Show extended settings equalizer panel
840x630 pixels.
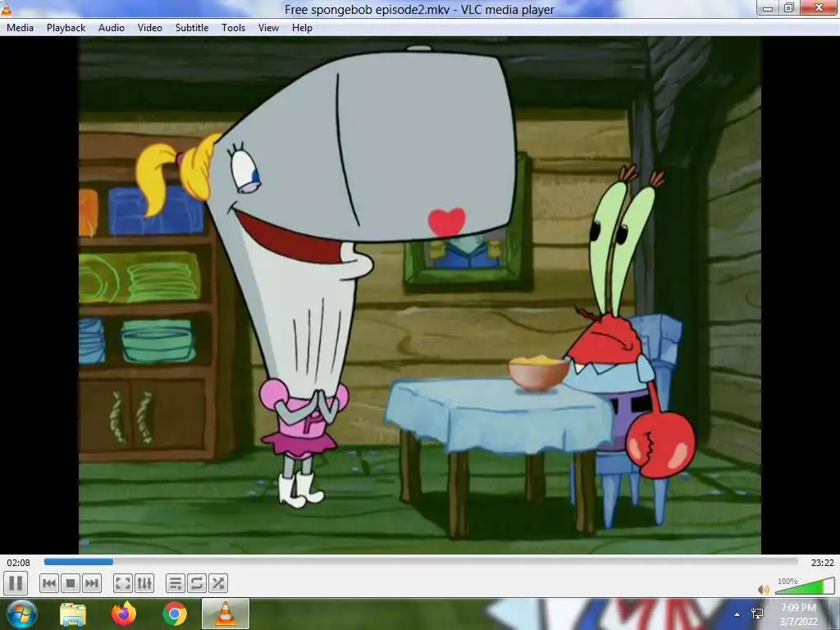click(x=144, y=583)
